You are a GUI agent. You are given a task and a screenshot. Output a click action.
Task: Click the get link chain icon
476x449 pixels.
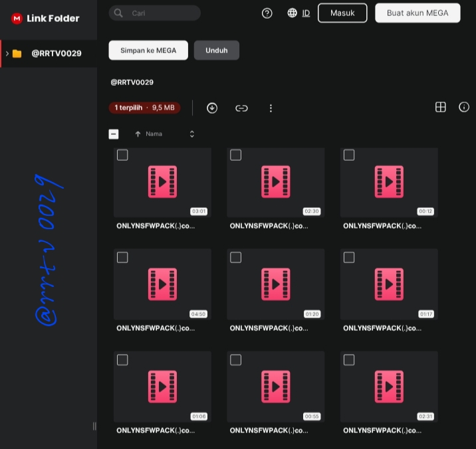click(x=241, y=108)
